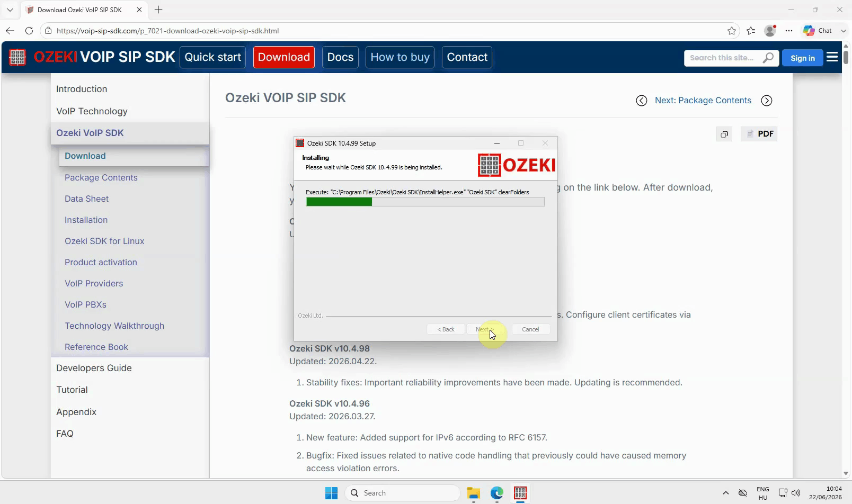Open Ozeki SDK for Linux in sidebar

[104, 241]
